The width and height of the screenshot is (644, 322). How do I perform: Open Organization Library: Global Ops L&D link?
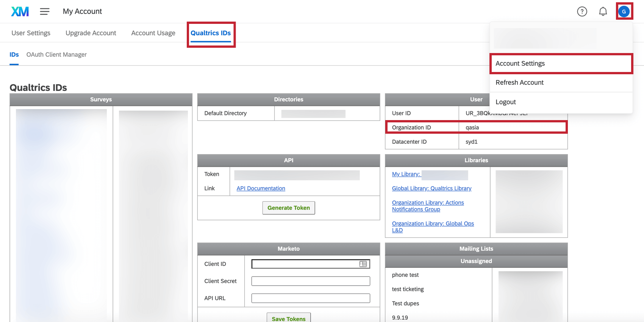pos(433,227)
